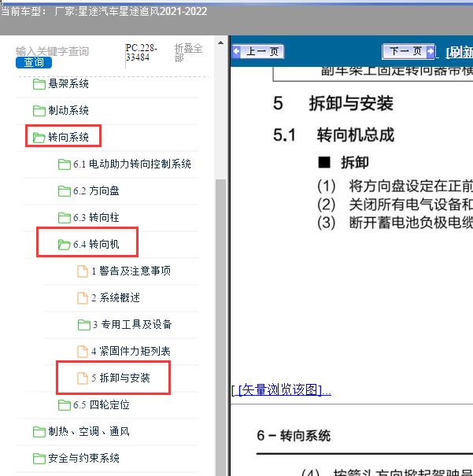Open the 4 紧固件力矩列表 page
The height and width of the screenshot is (476, 473).
point(131,351)
